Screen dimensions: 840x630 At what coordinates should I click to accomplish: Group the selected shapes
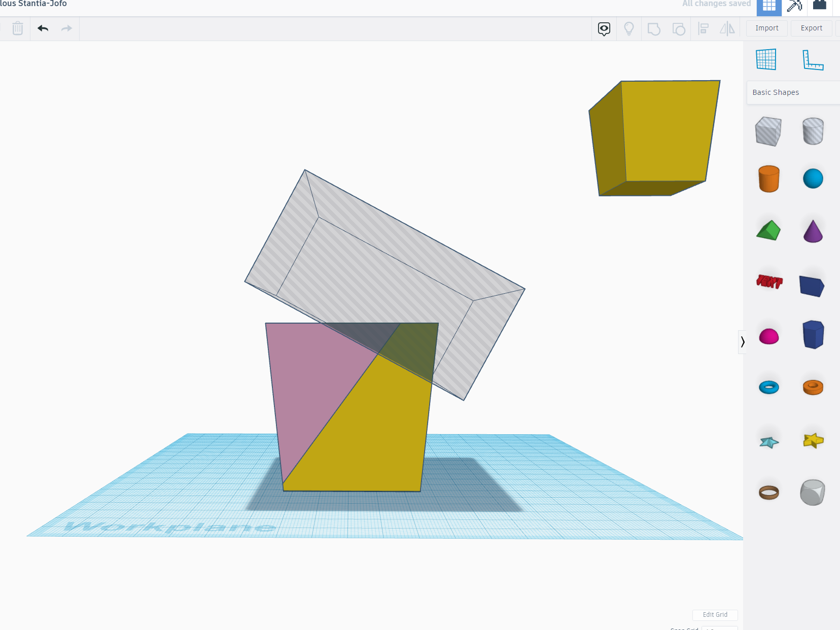click(x=654, y=29)
